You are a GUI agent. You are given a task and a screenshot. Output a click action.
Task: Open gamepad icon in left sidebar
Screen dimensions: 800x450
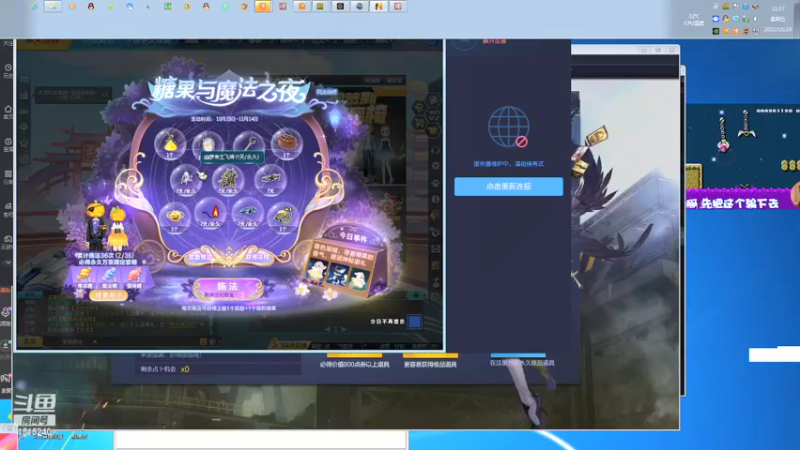[x=8, y=239]
